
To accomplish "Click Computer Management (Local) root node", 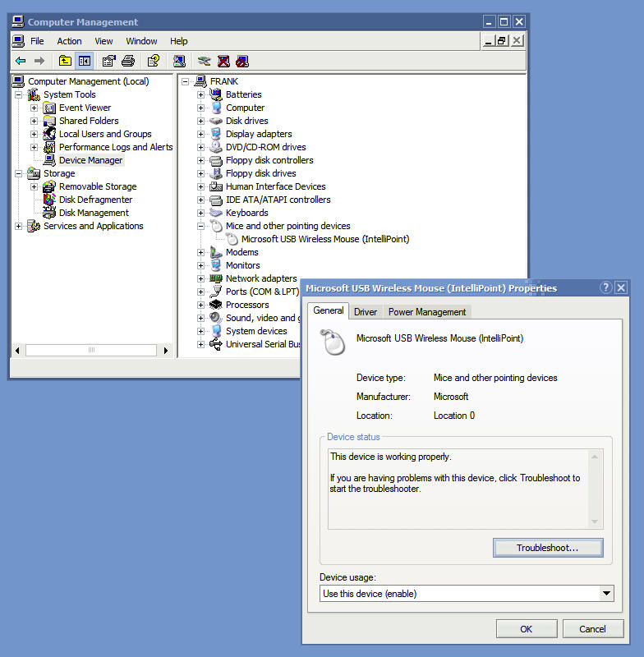I will 89,81.
